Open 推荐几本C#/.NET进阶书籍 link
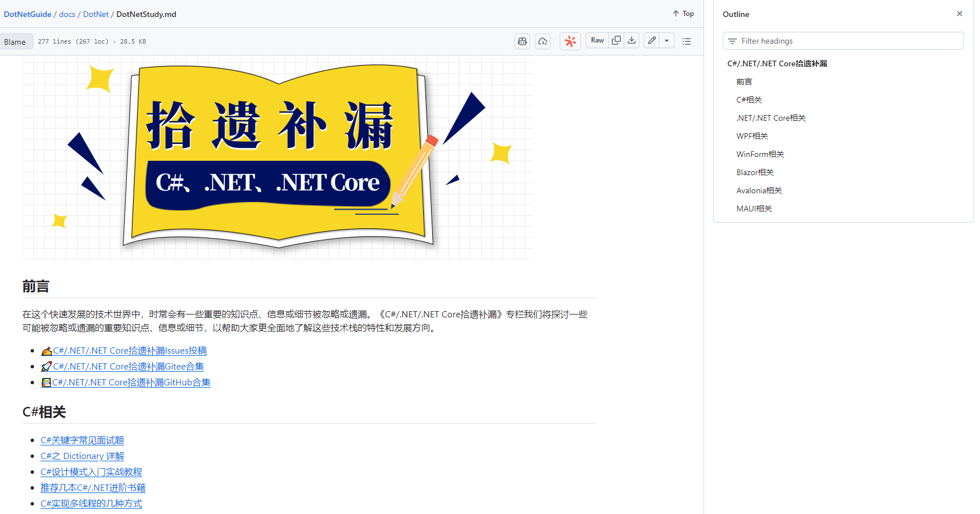 point(93,488)
